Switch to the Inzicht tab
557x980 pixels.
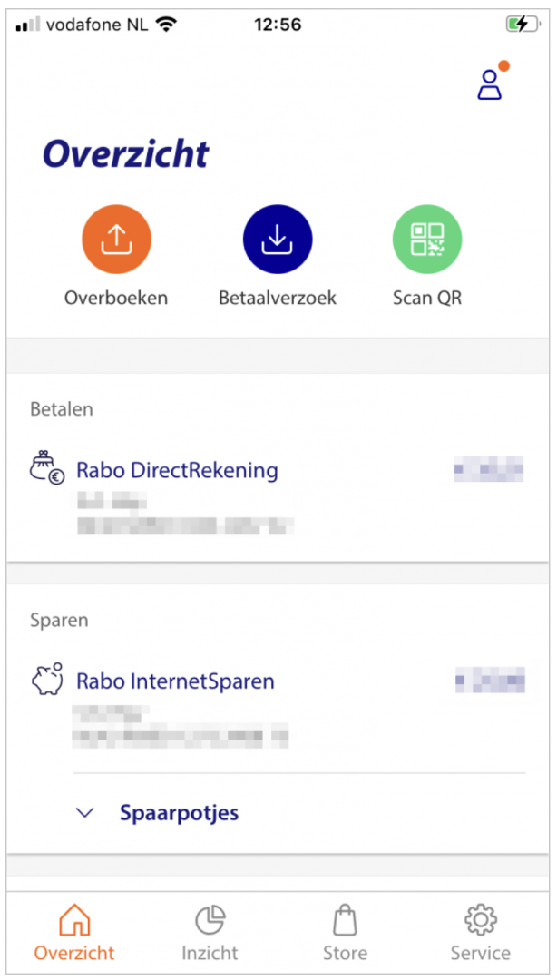coord(210,930)
